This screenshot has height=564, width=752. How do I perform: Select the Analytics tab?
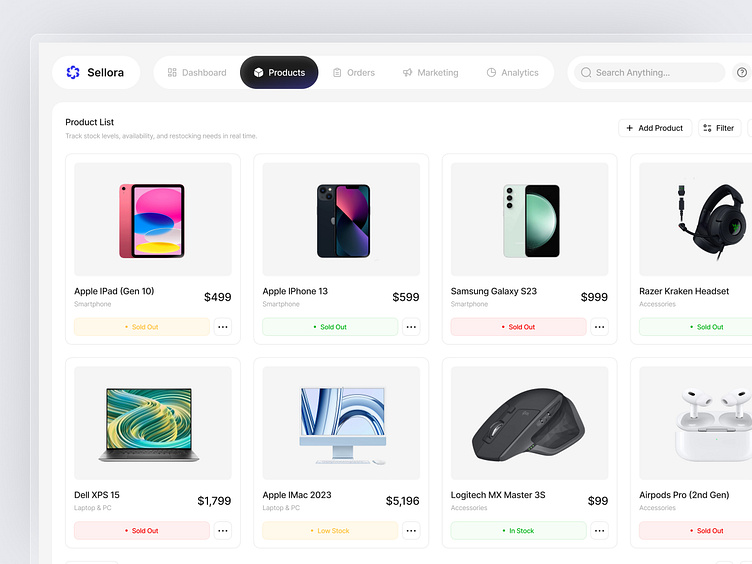[x=513, y=72]
